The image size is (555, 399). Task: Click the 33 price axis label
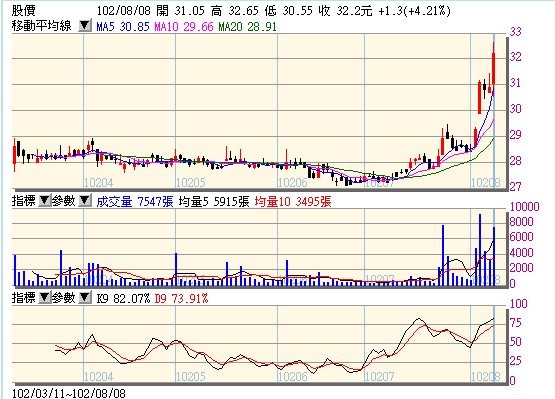click(515, 32)
